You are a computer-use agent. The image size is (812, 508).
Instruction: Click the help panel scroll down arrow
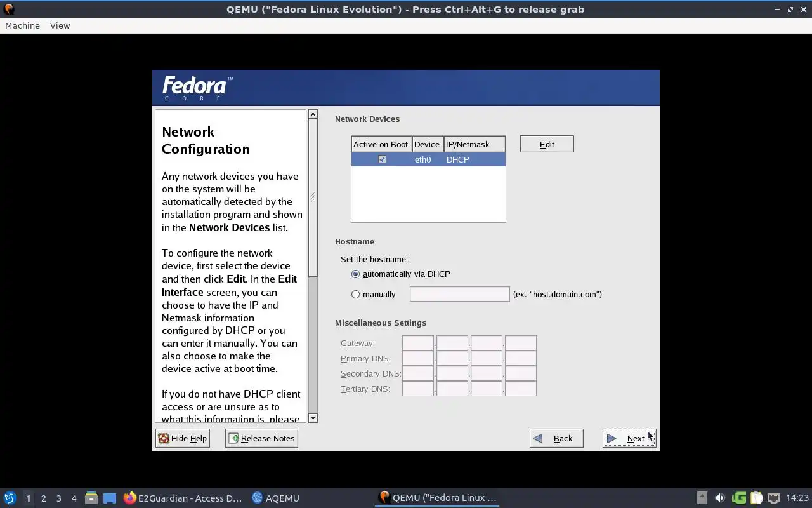click(x=313, y=418)
